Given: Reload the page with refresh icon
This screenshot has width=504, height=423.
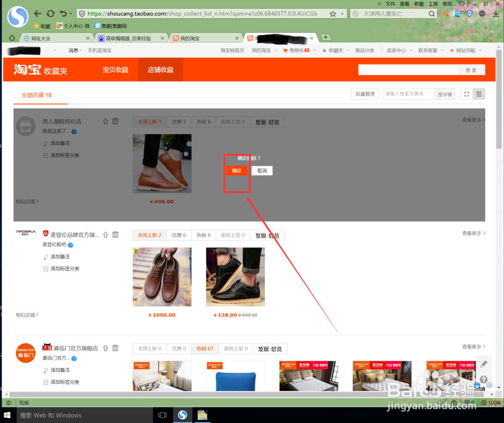Looking at the screenshot, I should [x=50, y=14].
